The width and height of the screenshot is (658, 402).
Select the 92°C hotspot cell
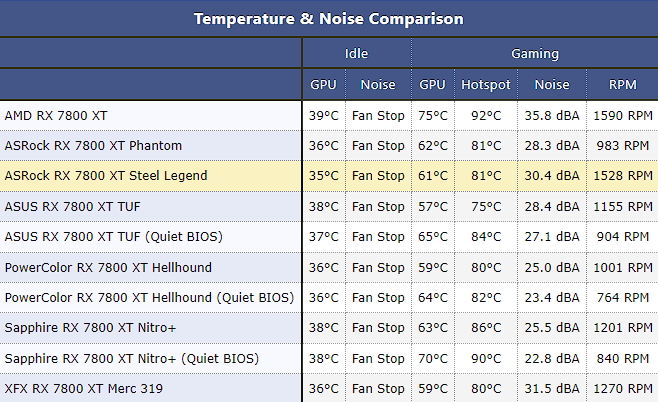click(x=486, y=115)
